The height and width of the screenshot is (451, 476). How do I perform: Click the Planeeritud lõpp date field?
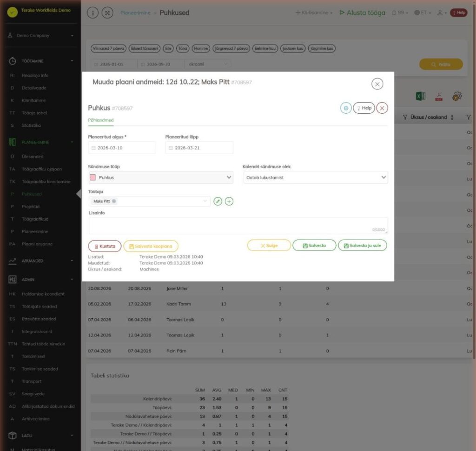(x=199, y=148)
